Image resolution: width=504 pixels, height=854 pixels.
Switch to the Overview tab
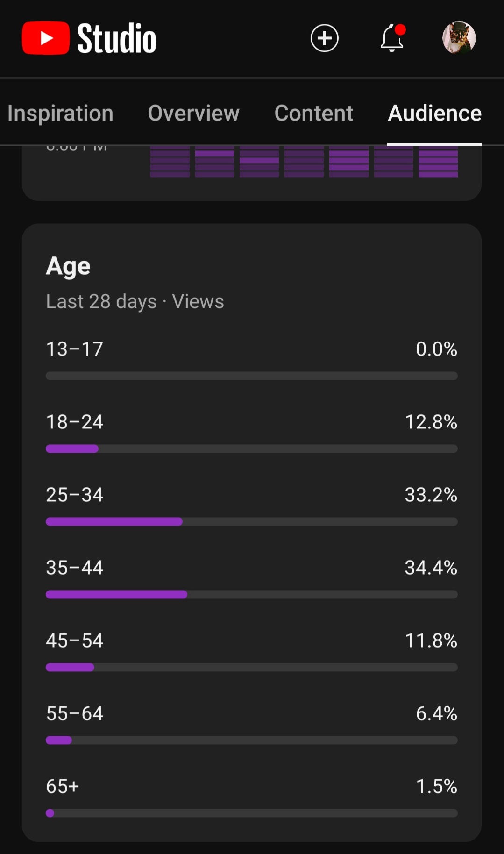point(193,113)
